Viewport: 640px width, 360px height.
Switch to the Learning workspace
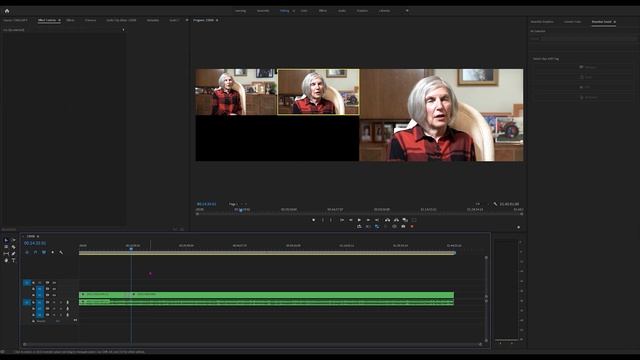(x=240, y=11)
